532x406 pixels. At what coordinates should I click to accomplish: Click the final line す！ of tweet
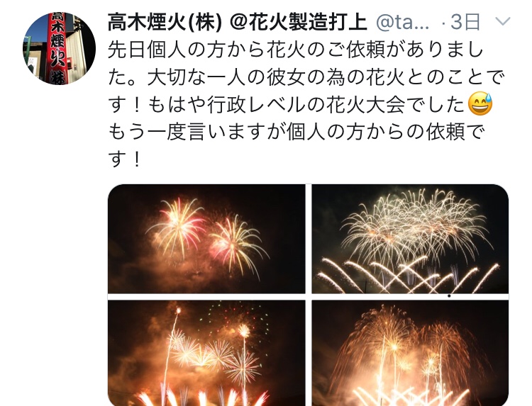pyautogui.click(x=124, y=159)
